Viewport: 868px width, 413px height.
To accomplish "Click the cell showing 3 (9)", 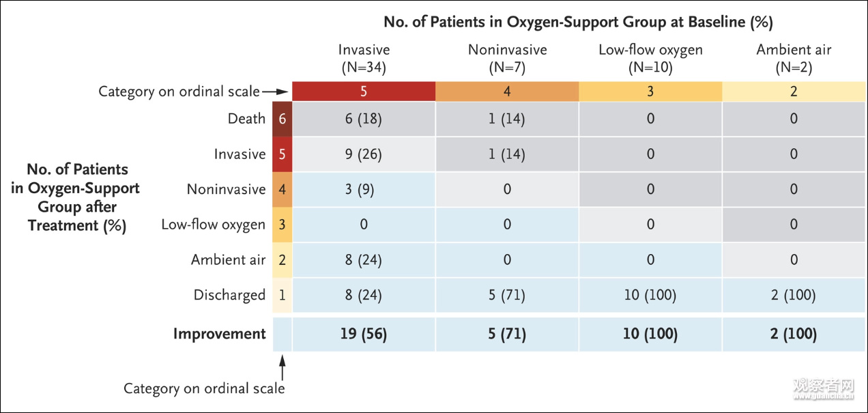I will point(364,189).
